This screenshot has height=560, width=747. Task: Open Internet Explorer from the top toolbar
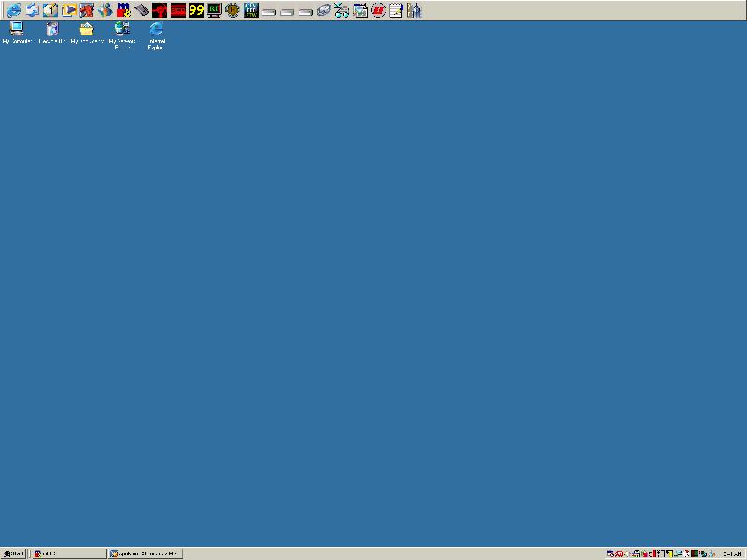14,10
